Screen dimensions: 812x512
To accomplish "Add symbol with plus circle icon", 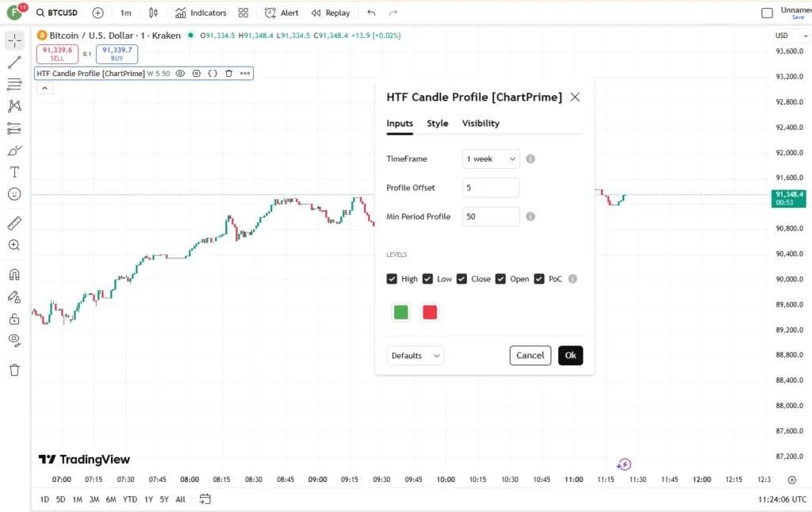I will tap(98, 13).
